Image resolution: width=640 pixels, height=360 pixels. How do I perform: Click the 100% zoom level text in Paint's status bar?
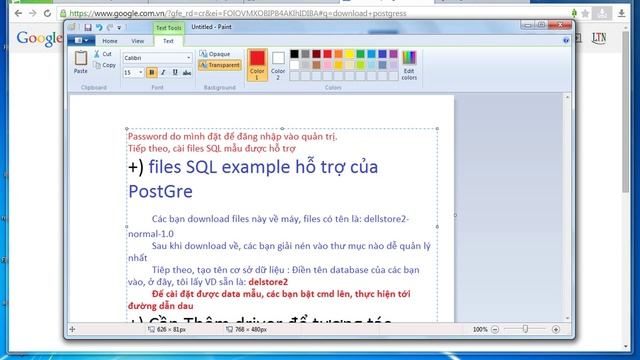(480, 329)
